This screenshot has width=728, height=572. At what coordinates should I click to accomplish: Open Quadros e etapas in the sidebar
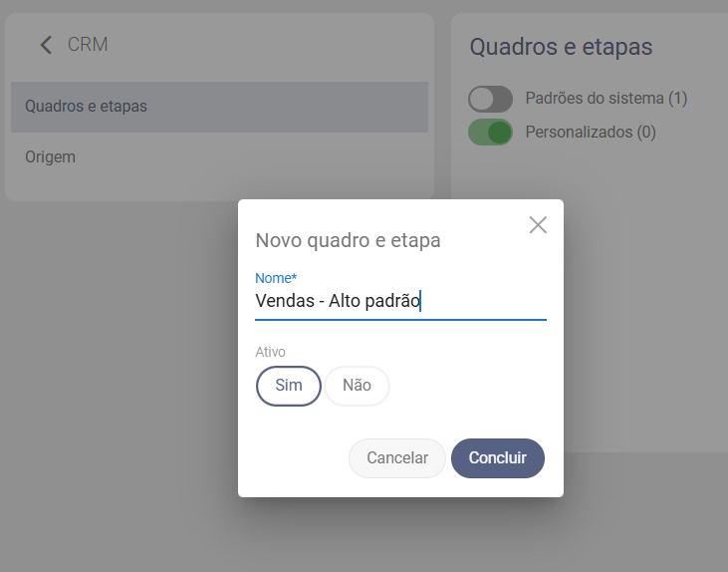219,107
